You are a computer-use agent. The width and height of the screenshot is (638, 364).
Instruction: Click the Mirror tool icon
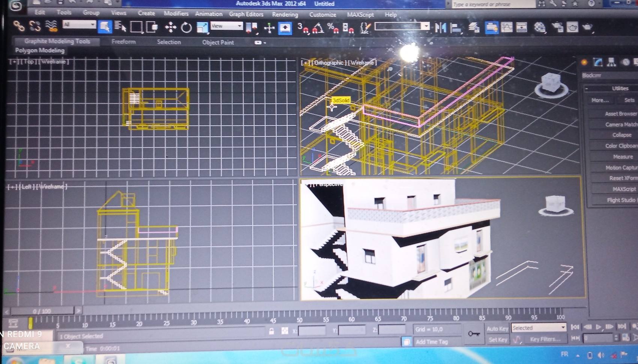click(x=441, y=27)
